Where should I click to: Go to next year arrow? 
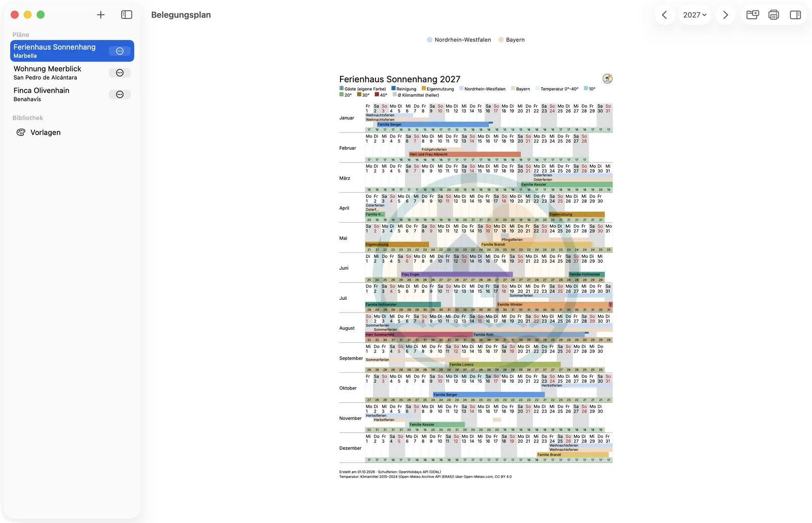[x=725, y=15]
